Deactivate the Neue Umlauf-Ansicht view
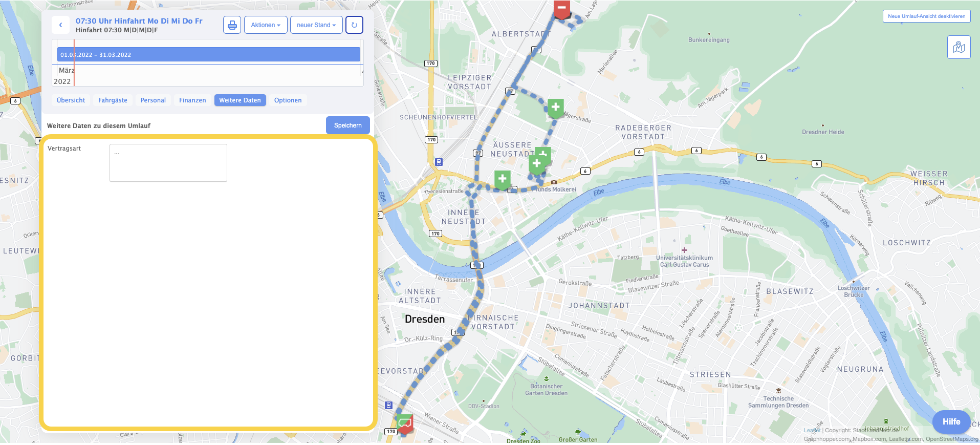This screenshot has width=980, height=445. [x=926, y=16]
